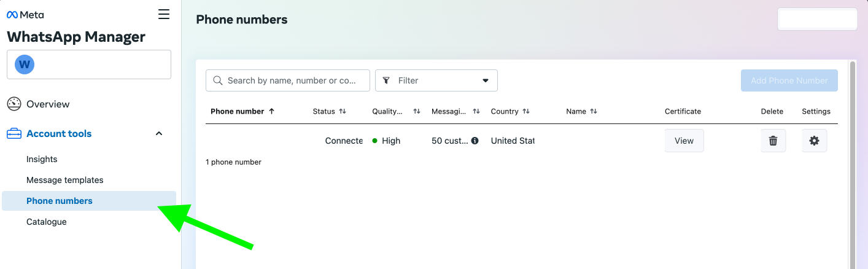Image resolution: width=868 pixels, height=269 pixels.
Task: Click Add Phone Number button
Action: pyautogui.click(x=789, y=80)
